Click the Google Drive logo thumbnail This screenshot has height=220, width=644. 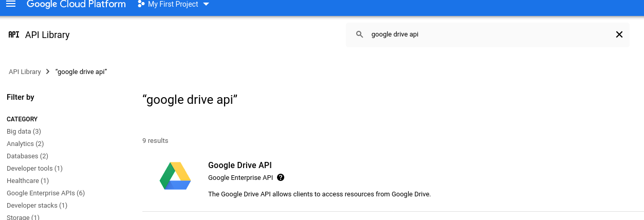(x=175, y=176)
